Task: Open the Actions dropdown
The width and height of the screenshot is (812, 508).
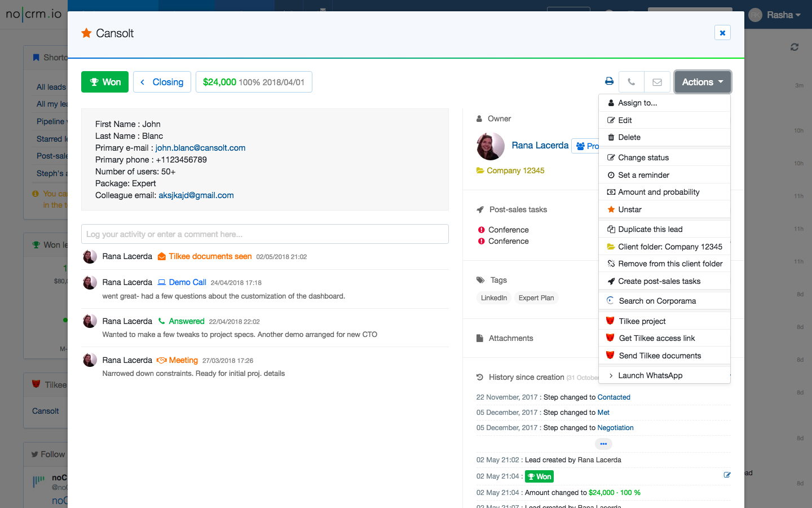Action: [x=703, y=82]
